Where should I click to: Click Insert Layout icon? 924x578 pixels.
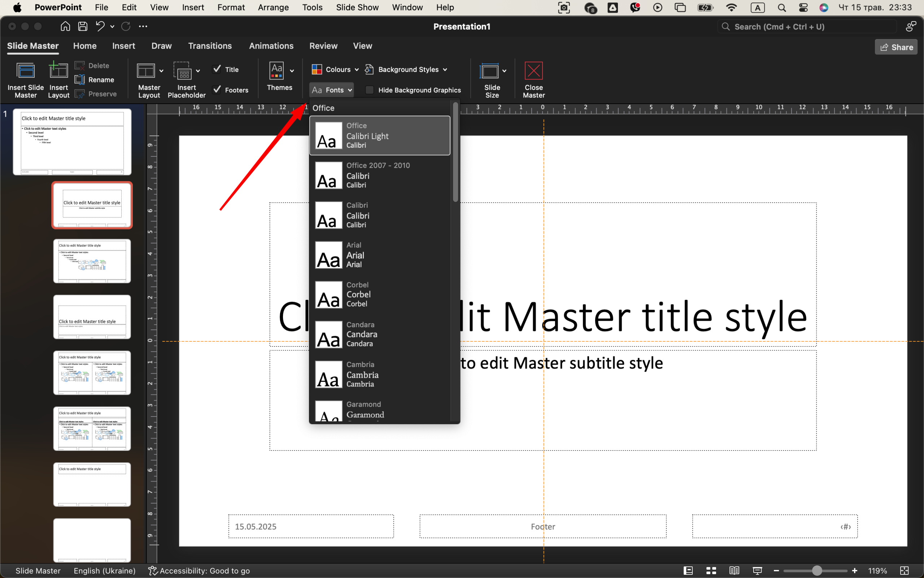58,71
